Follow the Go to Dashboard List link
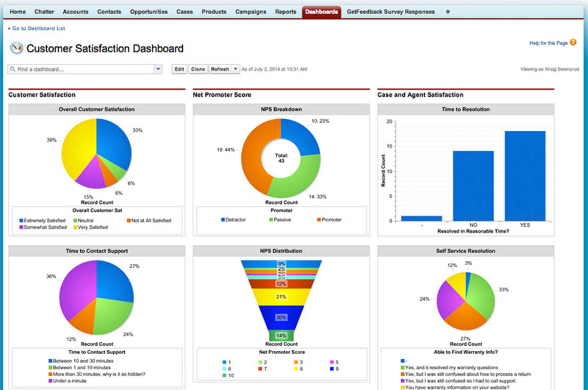 point(39,28)
